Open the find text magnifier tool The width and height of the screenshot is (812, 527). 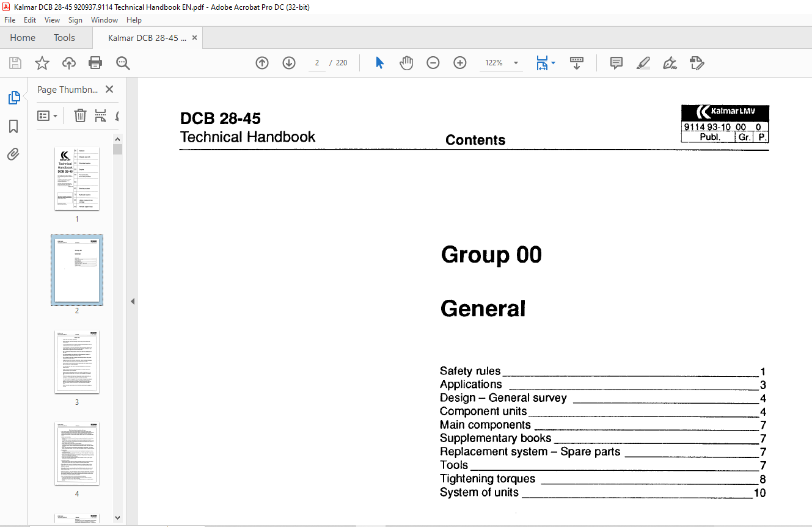[x=123, y=63]
